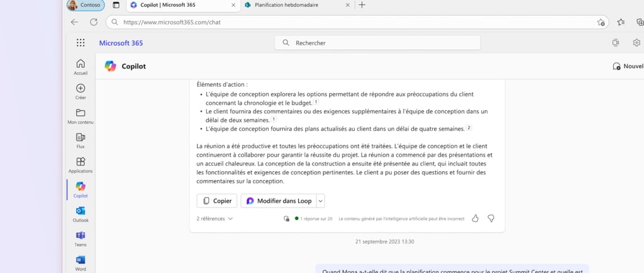Image resolution: width=644 pixels, height=273 pixels.
Task: Click the Éléments d'action heading text
Action: point(222,85)
